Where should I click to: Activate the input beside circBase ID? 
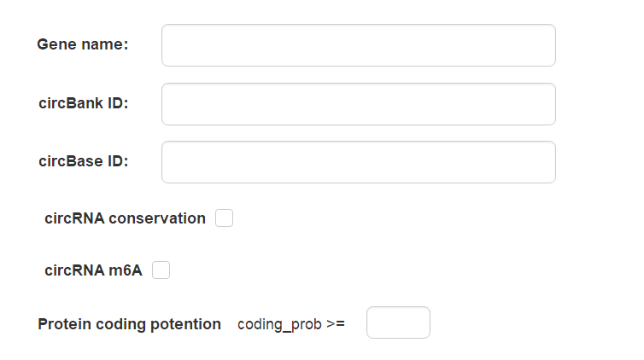click(358, 162)
